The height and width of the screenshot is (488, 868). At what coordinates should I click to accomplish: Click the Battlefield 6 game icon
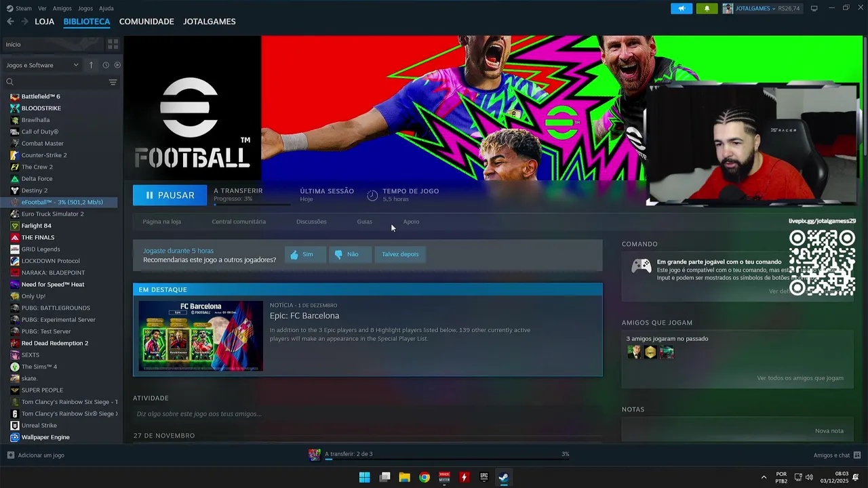[x=15, y=96]
